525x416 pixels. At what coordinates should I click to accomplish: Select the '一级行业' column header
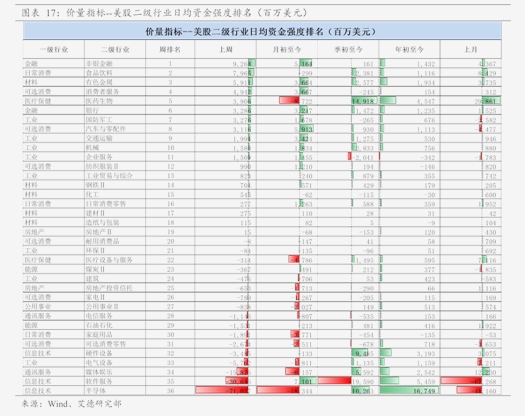pyautogui.click(x=54, y=50)
